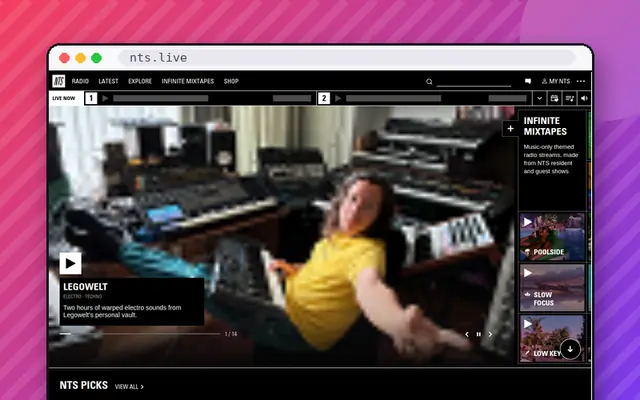Go to the Explore section
This screenshot has height=400, width=640.
[140, 81]
